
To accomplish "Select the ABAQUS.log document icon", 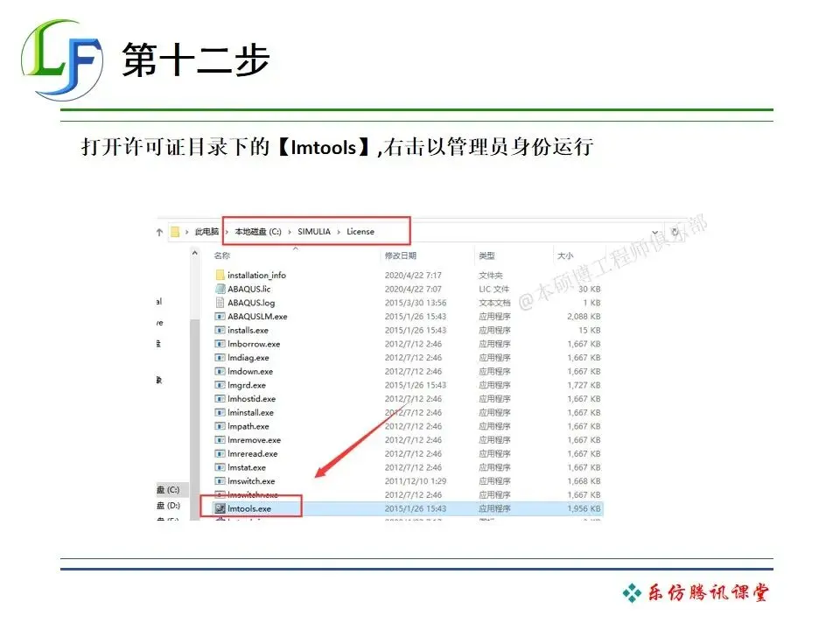I will point(220,303).
